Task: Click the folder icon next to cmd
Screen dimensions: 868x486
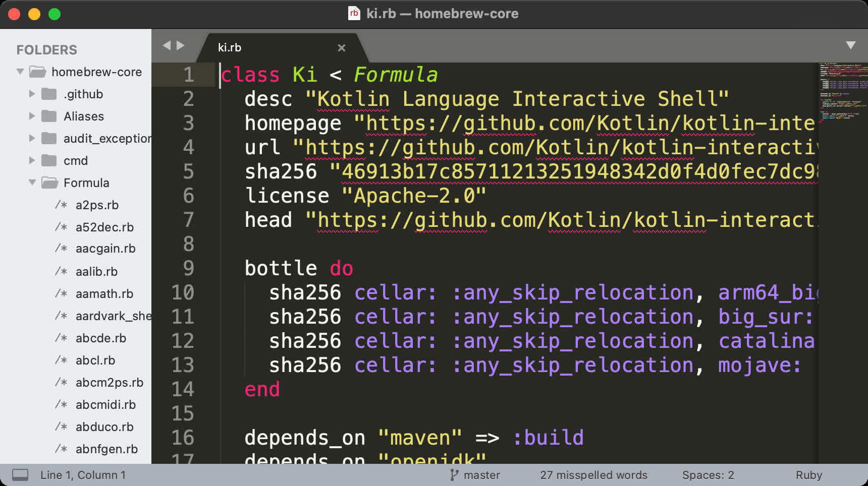Action: (49, 160)
